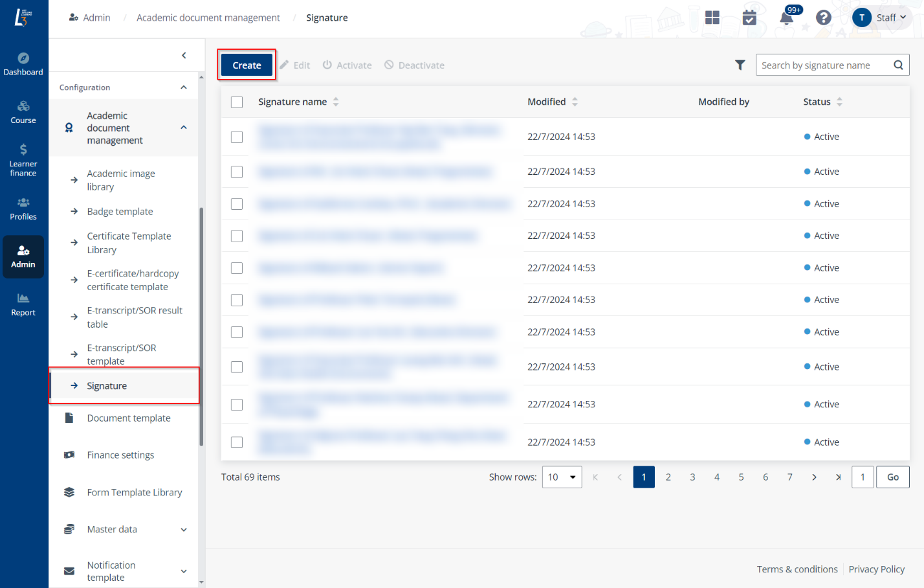Open the Privacy Policy link
This screenshot has height=588, width=924.
pyautogui.click(x=876, y=569)
